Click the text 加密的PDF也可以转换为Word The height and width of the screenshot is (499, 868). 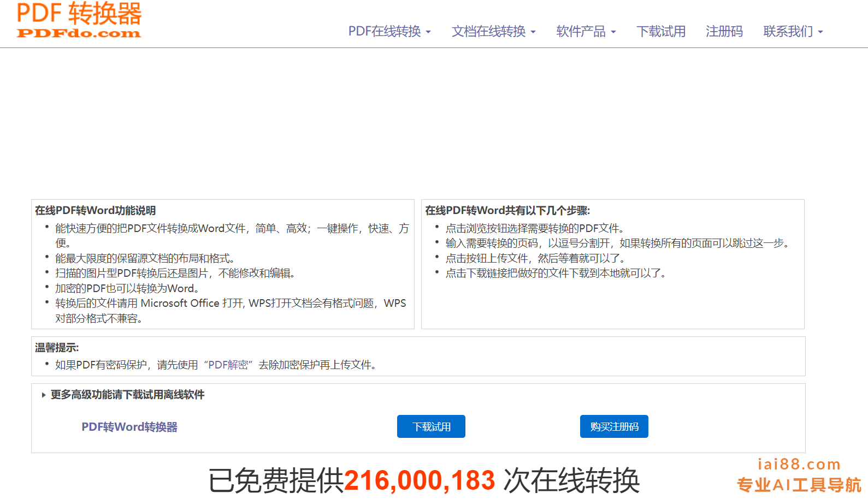click(127, 288)
